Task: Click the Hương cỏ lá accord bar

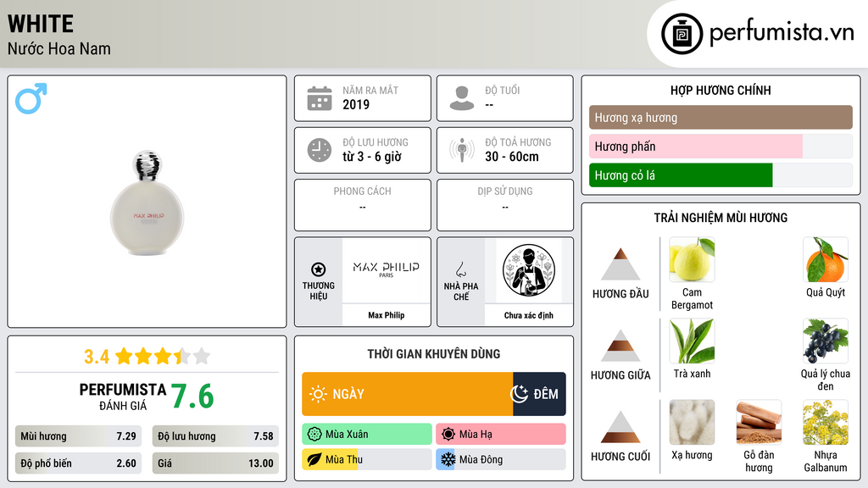Action: pos(721,175)
